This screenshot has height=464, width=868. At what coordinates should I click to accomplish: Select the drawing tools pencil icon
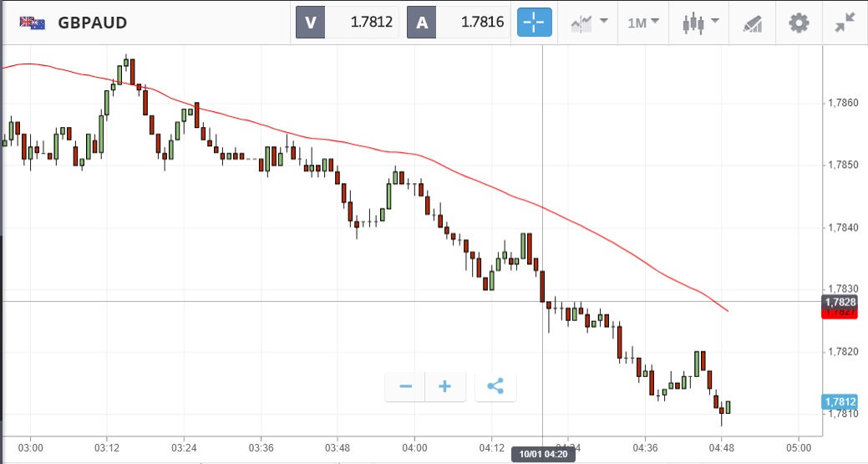click(752, 23)
